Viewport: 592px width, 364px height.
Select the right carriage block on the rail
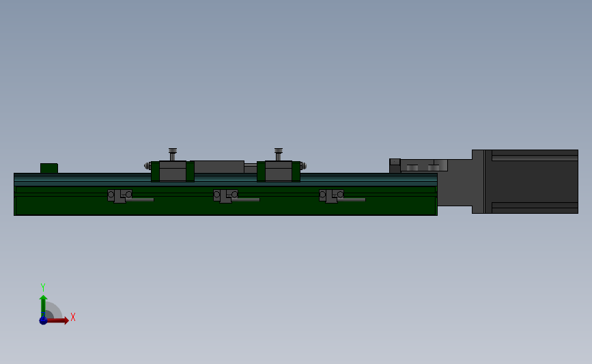point(279,171)
